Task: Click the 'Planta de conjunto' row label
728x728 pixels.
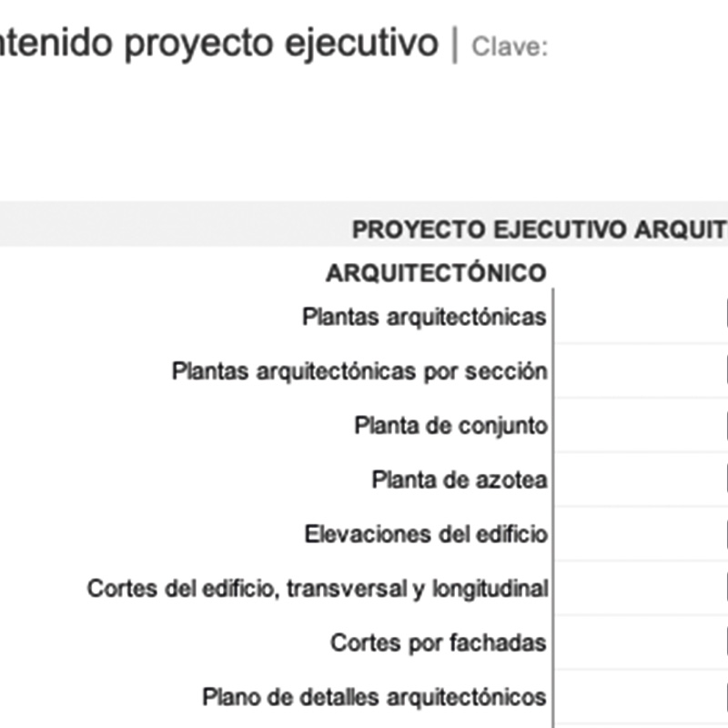Action: coord(450,426)
